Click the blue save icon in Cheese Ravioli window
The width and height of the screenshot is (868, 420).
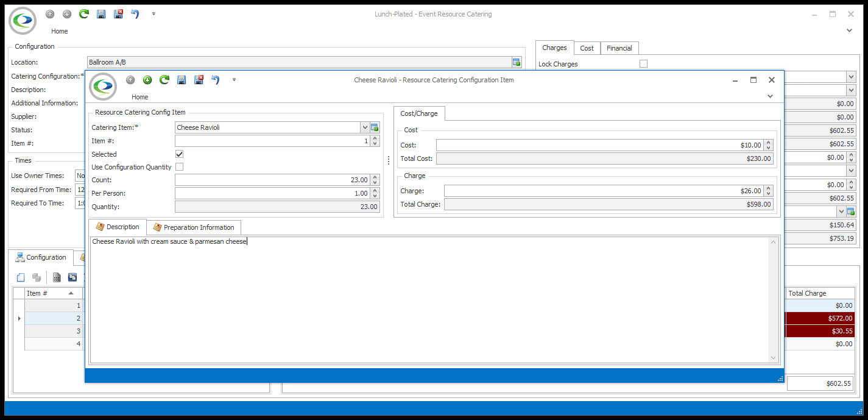182,80
